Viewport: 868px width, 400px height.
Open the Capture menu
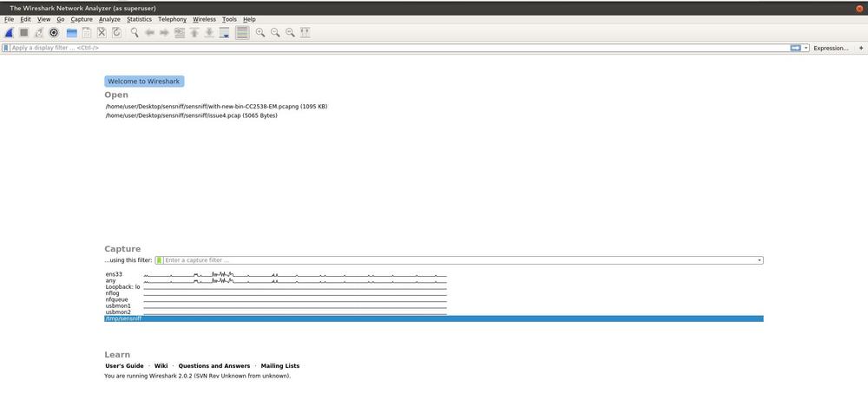82,19
